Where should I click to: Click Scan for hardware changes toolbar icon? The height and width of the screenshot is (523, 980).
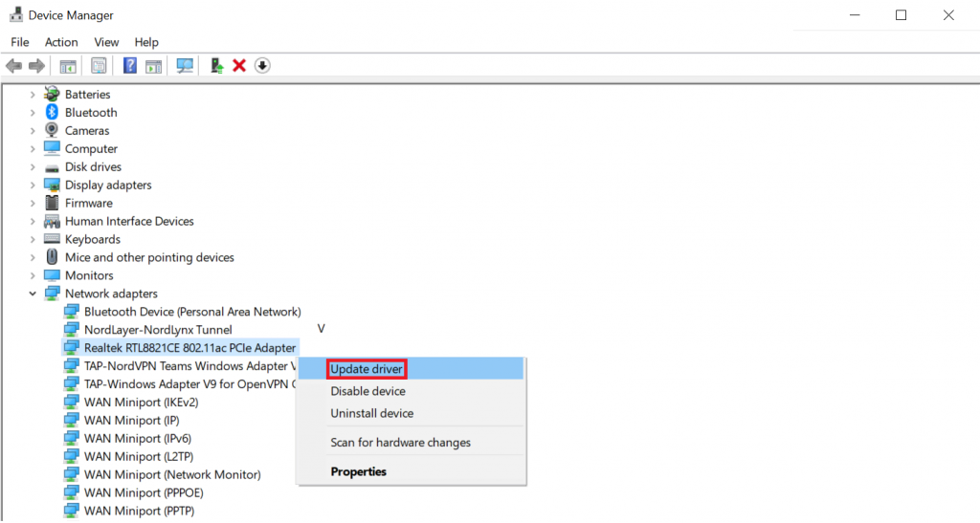tap(185, 66)
